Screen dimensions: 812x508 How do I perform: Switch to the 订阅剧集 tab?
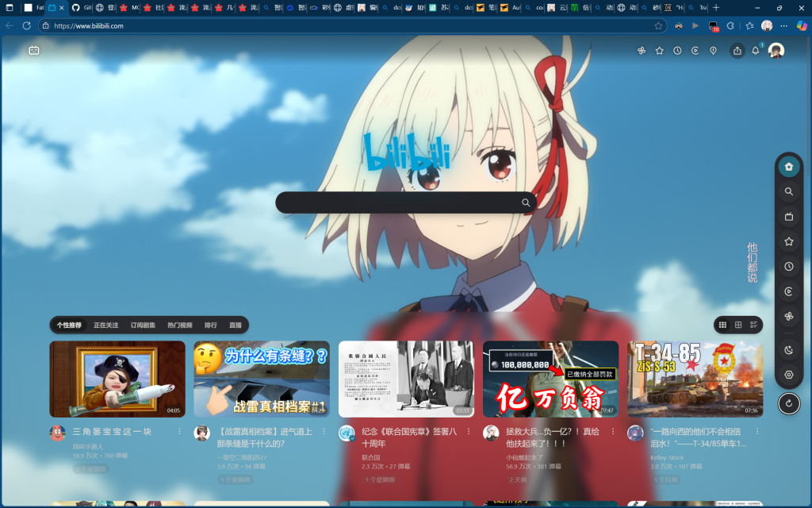(143, 325)
